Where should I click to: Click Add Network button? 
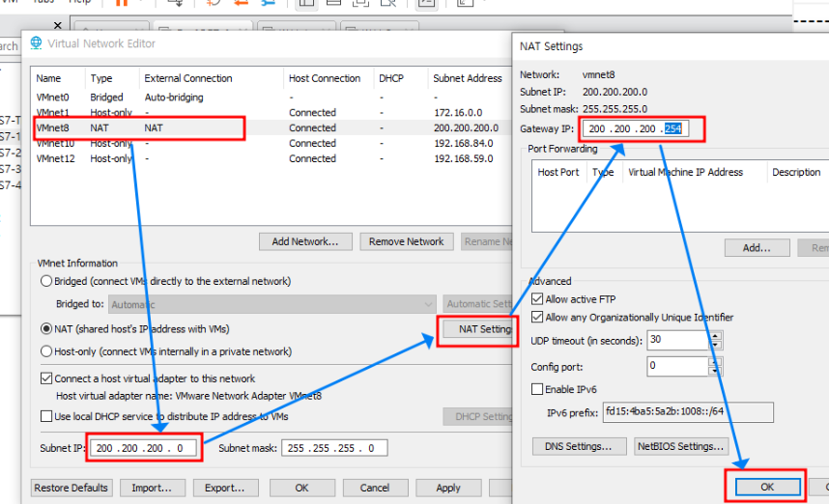pyautogui.click(x=305, y=241)
